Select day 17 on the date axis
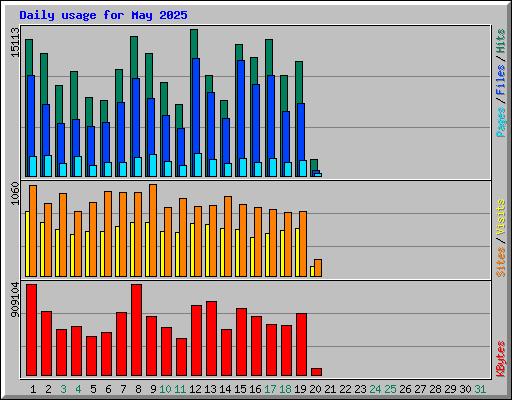The width and height of the screenshot is (512, 400). pos(270,389)
